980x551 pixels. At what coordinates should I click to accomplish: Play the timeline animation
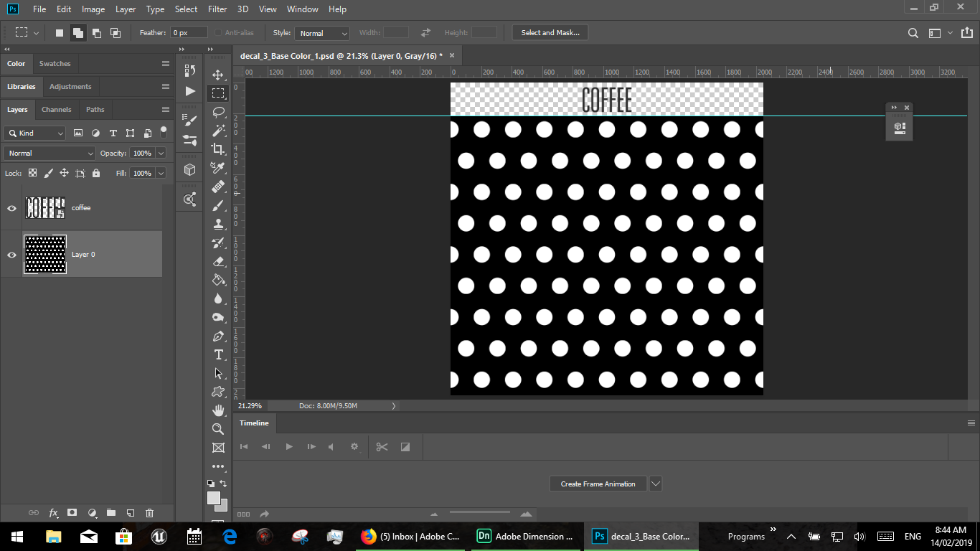[289, 447]
